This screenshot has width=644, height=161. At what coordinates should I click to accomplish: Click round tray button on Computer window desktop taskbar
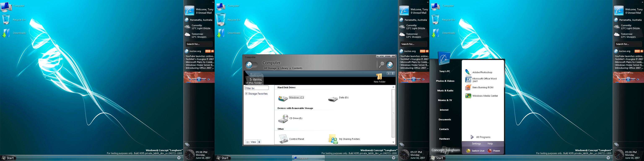tap(393, 158)
